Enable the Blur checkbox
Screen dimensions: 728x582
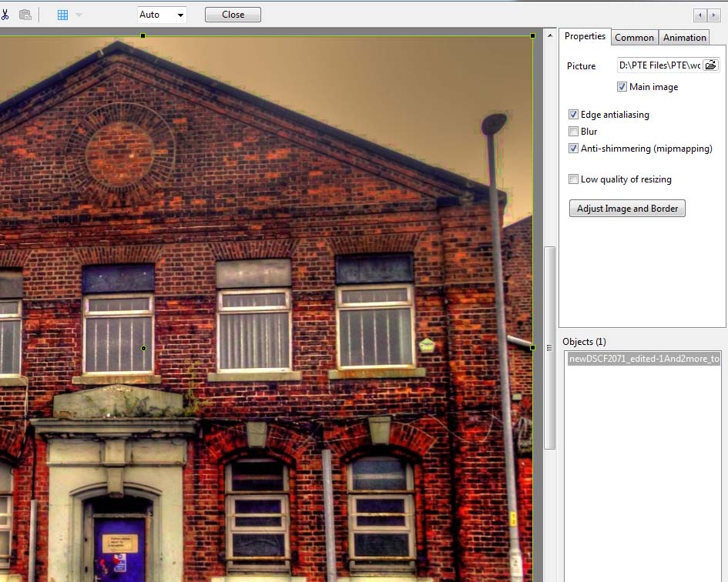click(573, 132)
